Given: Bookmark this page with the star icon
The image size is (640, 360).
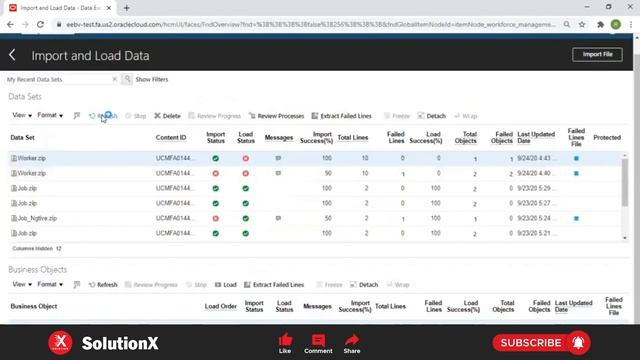Looking at the screenshot, I should click(582, 24).
